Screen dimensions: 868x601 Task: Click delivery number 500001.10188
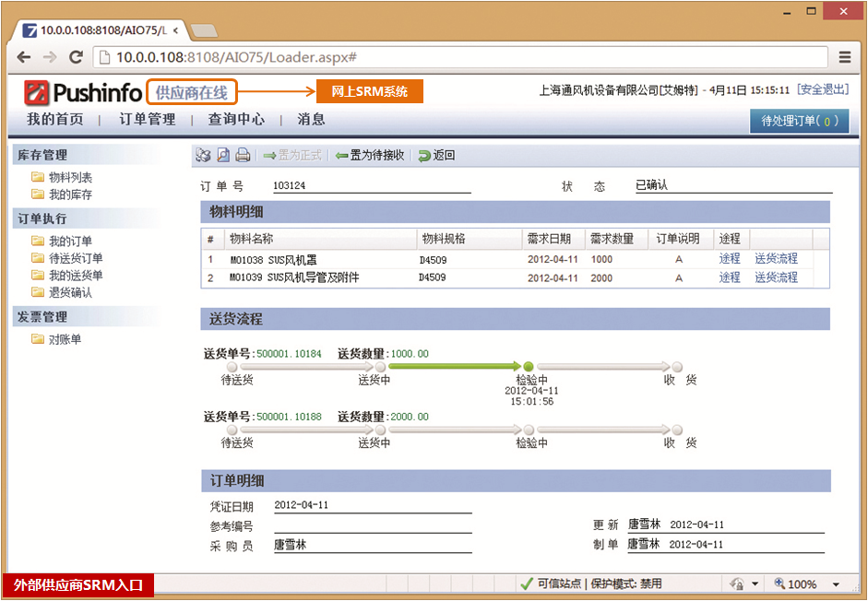click(x=289, y=417)
